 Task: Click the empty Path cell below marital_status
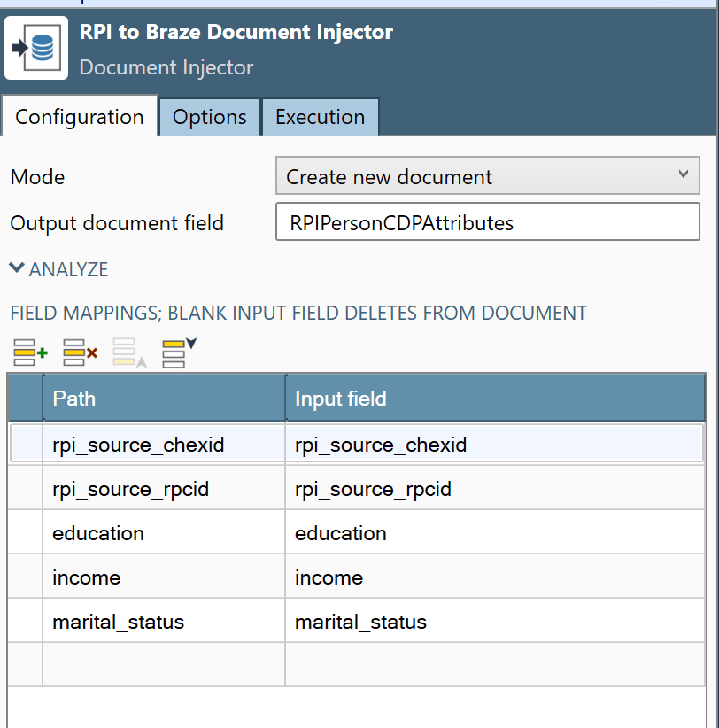point(164,664)
